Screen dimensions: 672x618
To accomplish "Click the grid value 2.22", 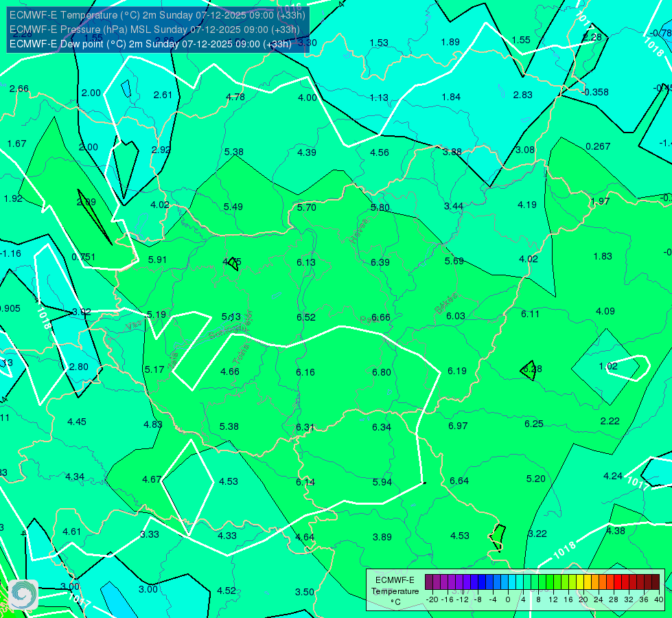I will click(x=610, y=421).
